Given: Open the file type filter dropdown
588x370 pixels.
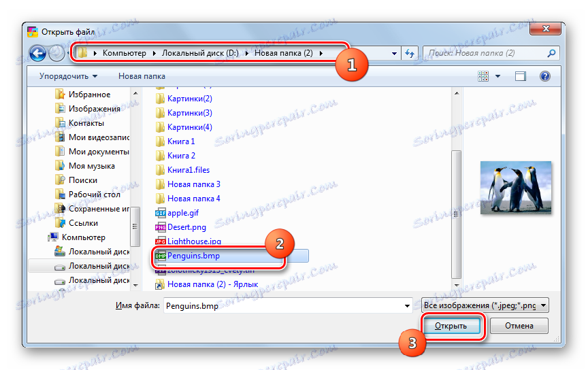Looking at the screenshot, I should (x=485, y=305).
